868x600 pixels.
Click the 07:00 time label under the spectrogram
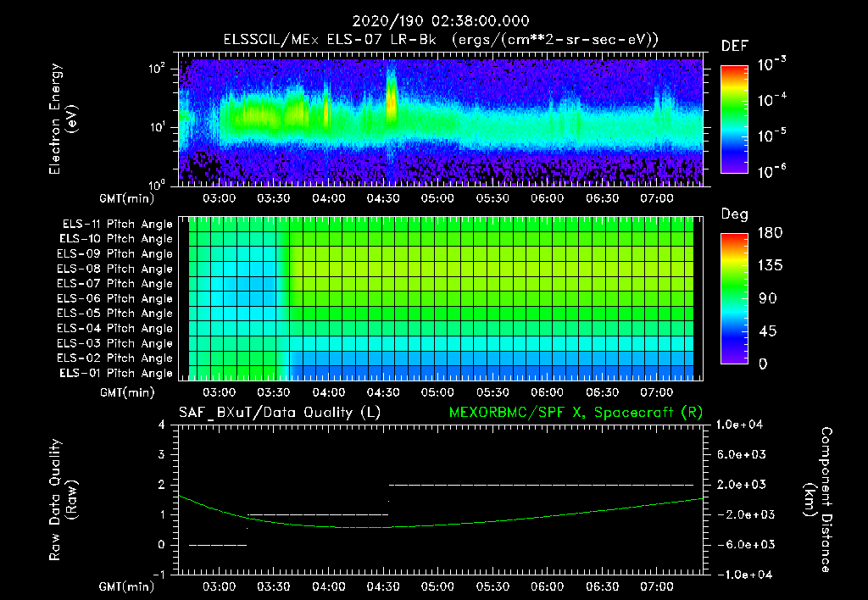(657, 198)
